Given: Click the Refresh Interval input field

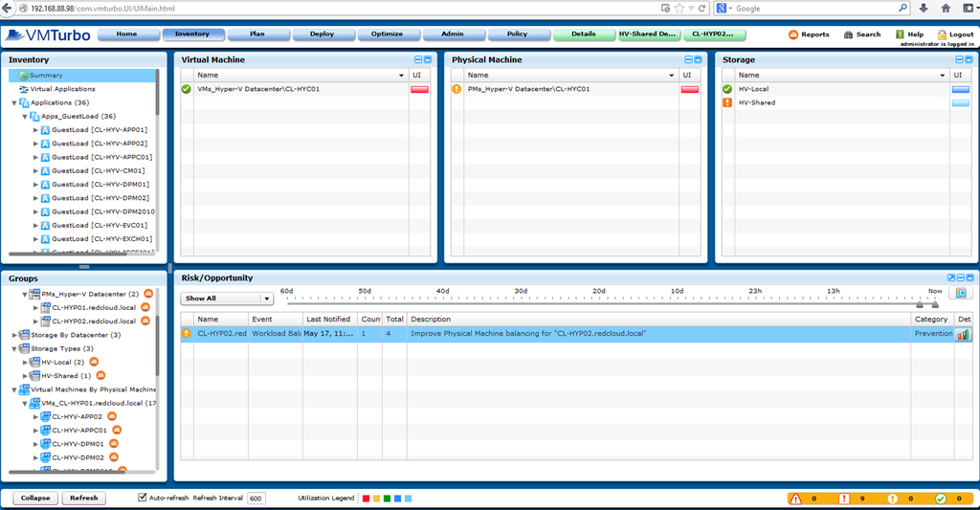Looking at the screenshot, I should coord(256,499).
